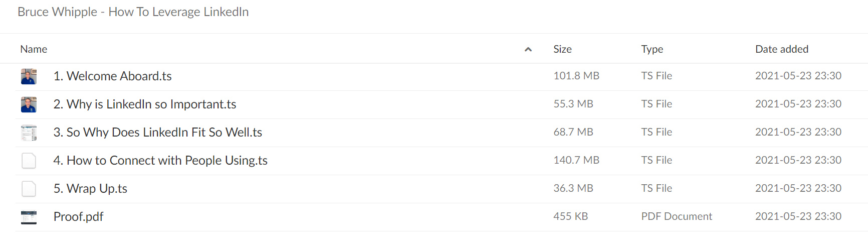Open 3. So Why Does LinkedIn Fit So Well.ts

pos(158,132)
